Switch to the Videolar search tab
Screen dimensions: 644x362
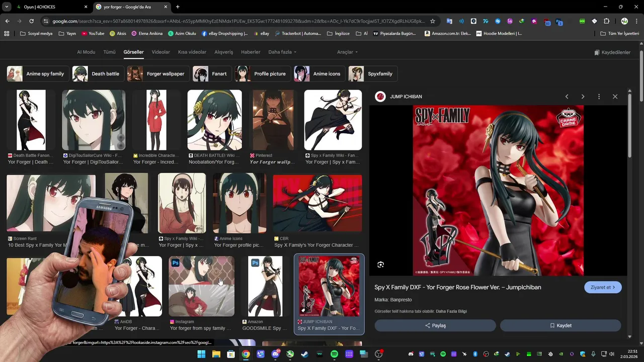coord(161,52)
